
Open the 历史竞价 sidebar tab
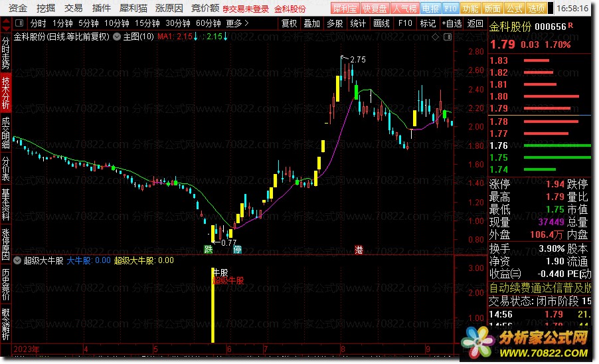pos(6,284)
